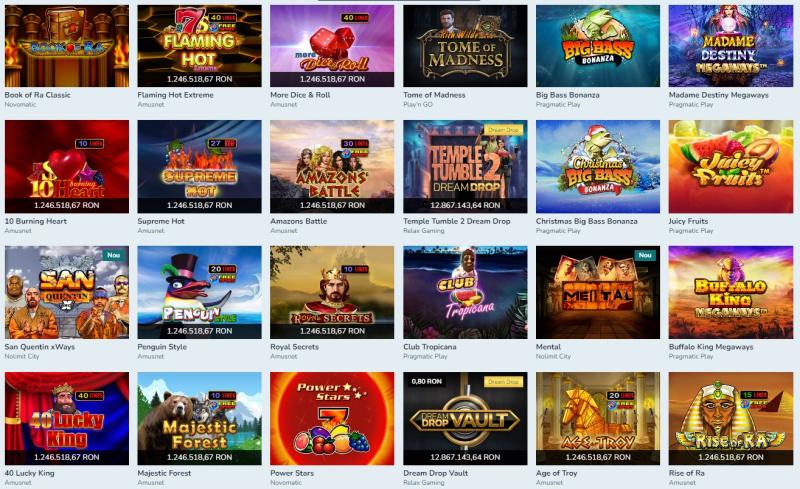The width and height of the screenshot is (800, 489).
Task: Click the Rise of Ra title link
Action: click(687, 473)
